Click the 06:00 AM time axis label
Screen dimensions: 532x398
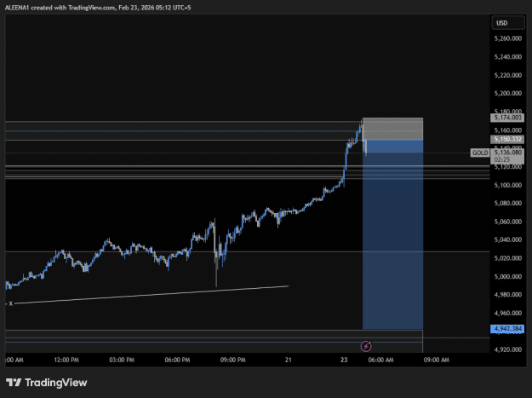[380, 360]
